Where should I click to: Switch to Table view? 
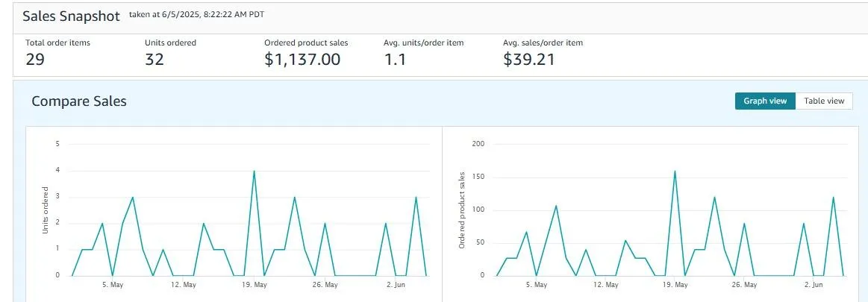[824, 101]
